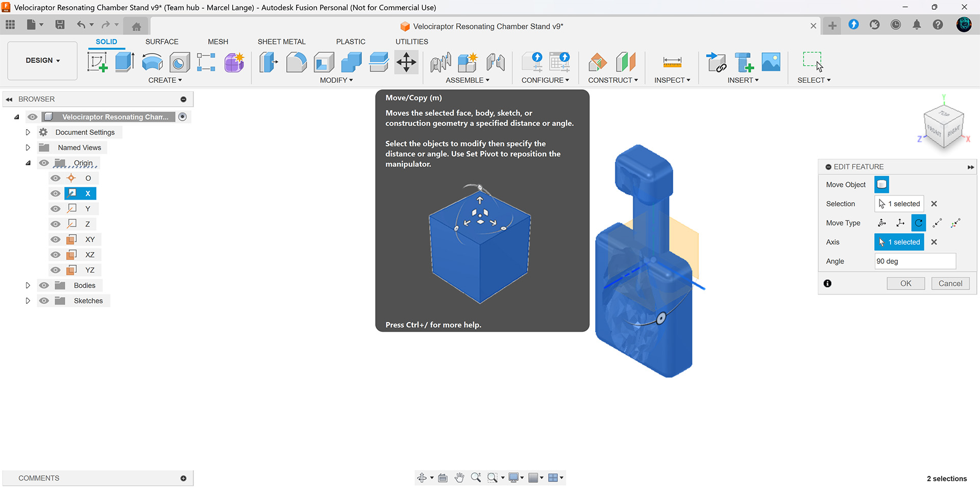Click the Window Selection tool icon
The image size is (980, 488).
(813, 62)
